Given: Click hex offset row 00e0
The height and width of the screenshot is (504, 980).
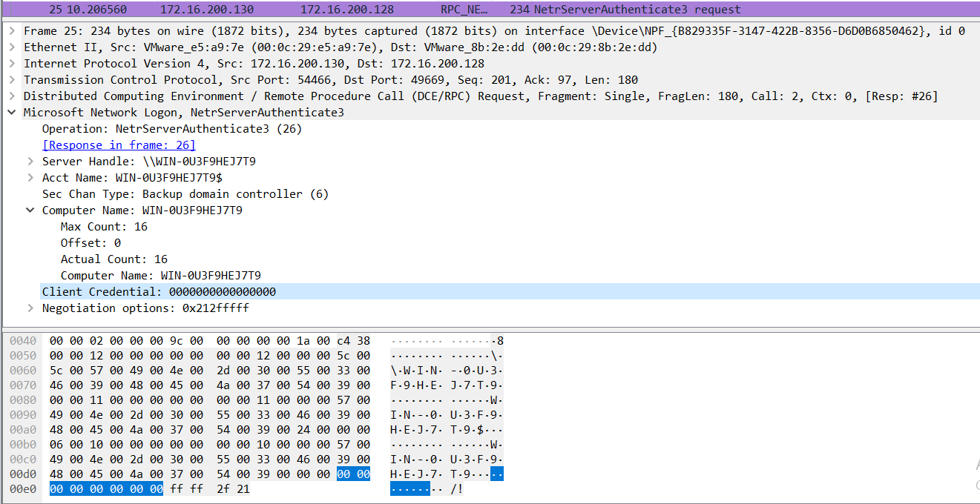Looking at the screenshot, I should tap(23, 489).
